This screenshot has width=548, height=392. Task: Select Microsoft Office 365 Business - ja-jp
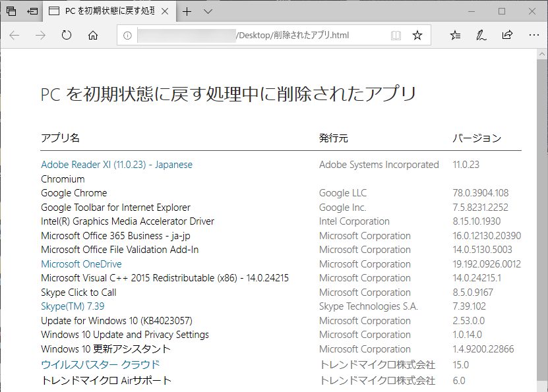[x=115, y=236]
